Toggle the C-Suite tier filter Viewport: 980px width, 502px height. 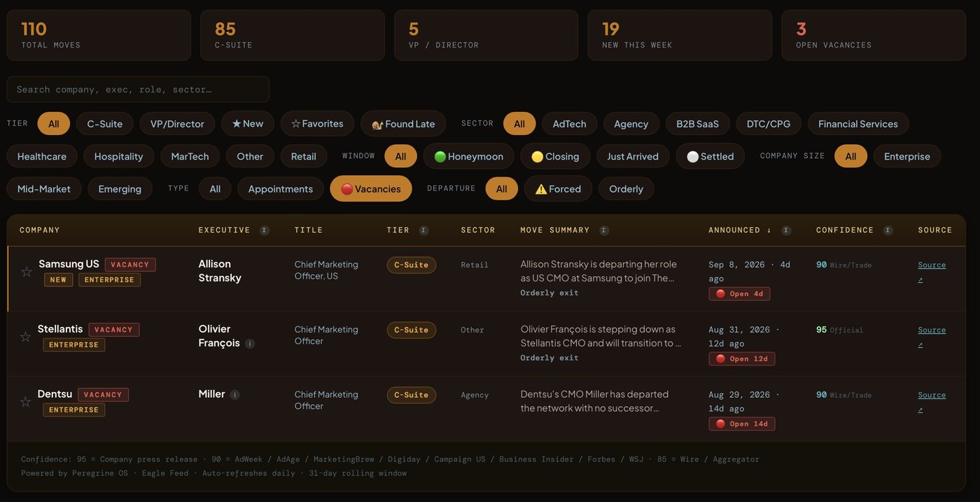105,124
